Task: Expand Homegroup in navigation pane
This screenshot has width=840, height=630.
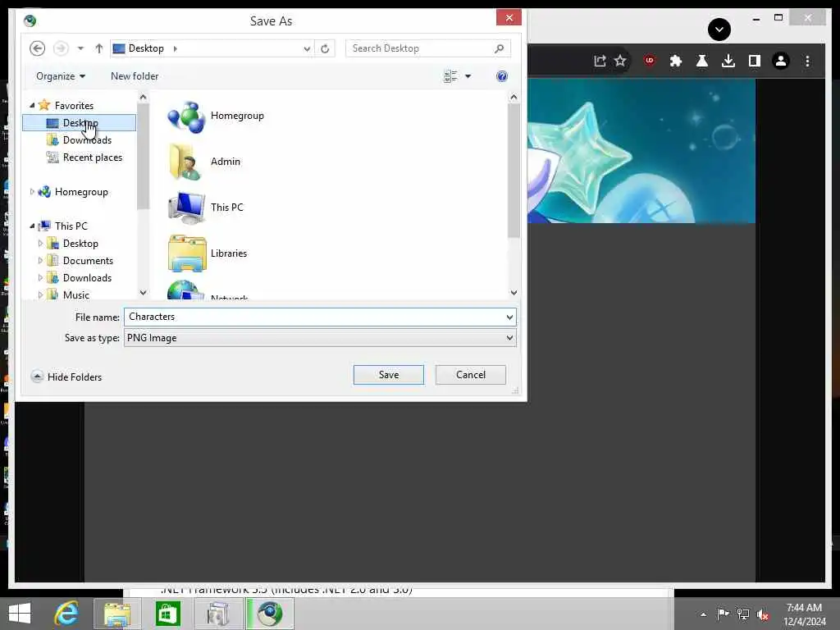Action: 32,192
